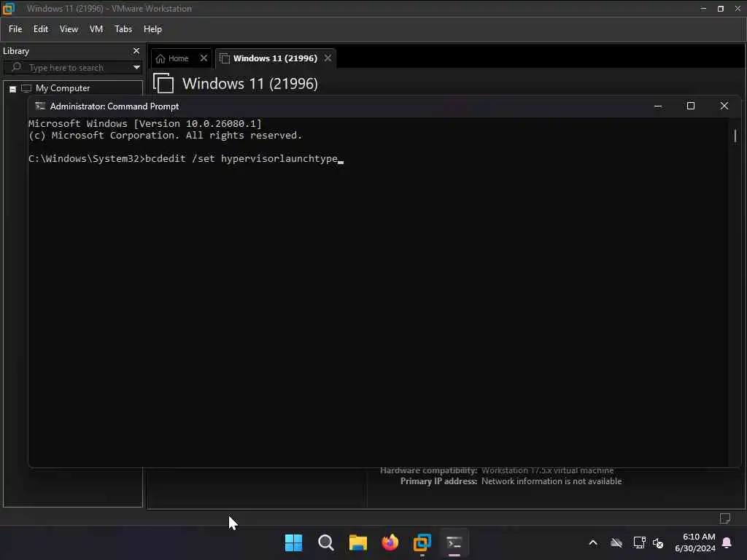Open the Tabs menu

[123, 29]
